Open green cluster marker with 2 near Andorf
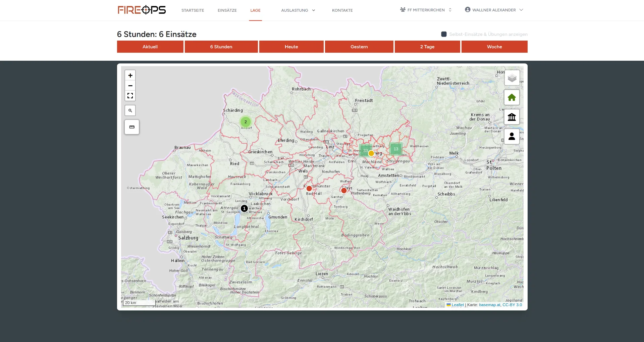Screen dimensions: 644x342 pyautogui.click(x=246, y=122)
